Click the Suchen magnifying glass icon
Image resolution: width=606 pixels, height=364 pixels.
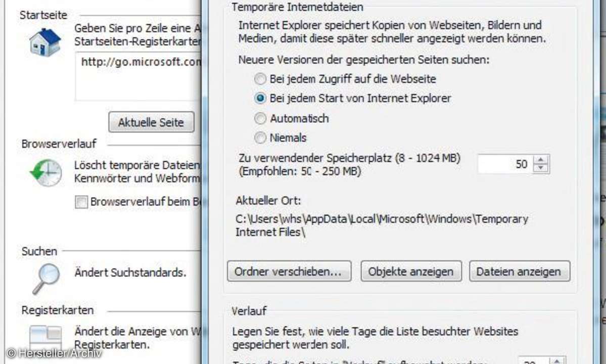click(46, 277)
